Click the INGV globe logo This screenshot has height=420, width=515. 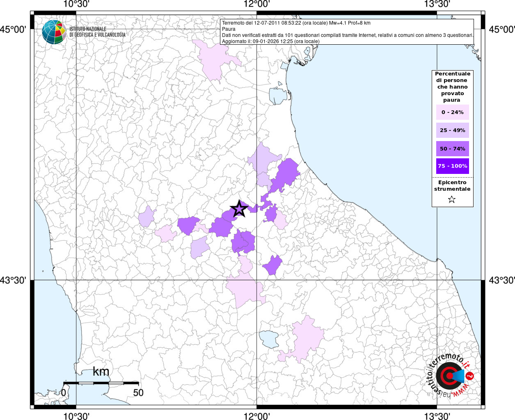click(x=54, y=32)
